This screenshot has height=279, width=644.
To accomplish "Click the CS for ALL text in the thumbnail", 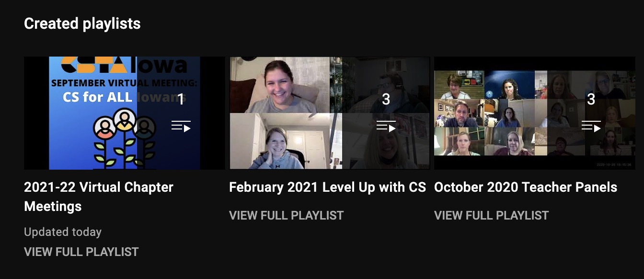I will click(98, 97).
